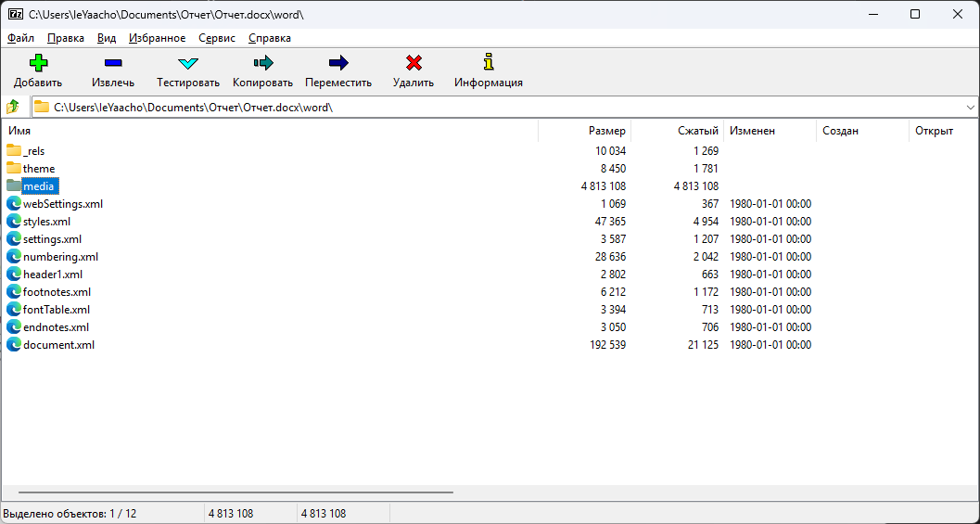Click the blue minus Extract (Извлечь) icon
Image resolution: width=980 pixels, height=524 pixels.
[113, 62]
